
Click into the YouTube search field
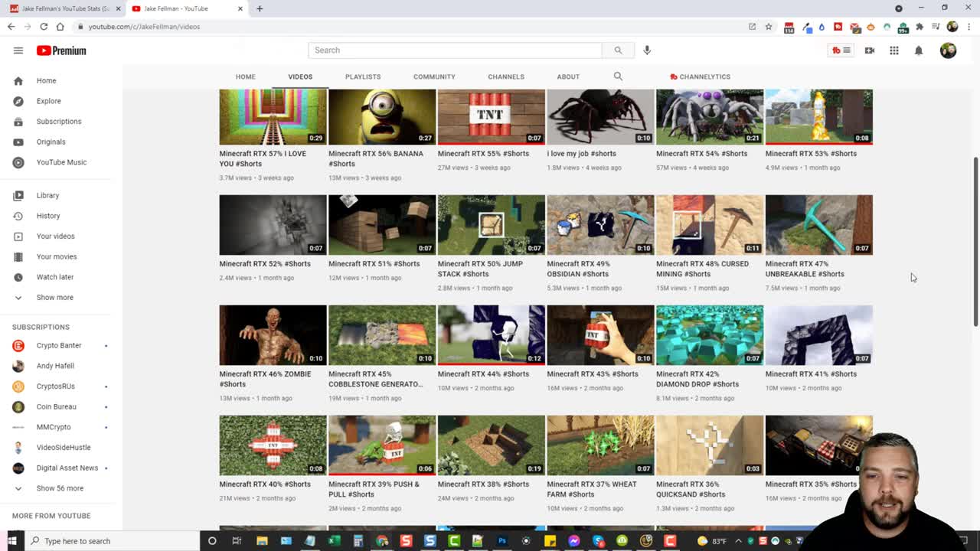click(455, 51)
